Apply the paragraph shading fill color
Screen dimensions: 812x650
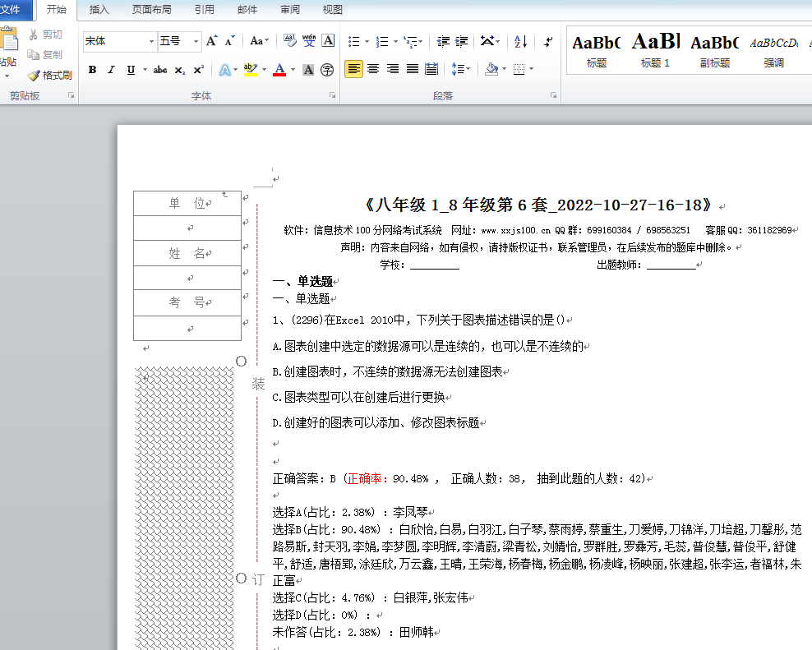point(491,69)
